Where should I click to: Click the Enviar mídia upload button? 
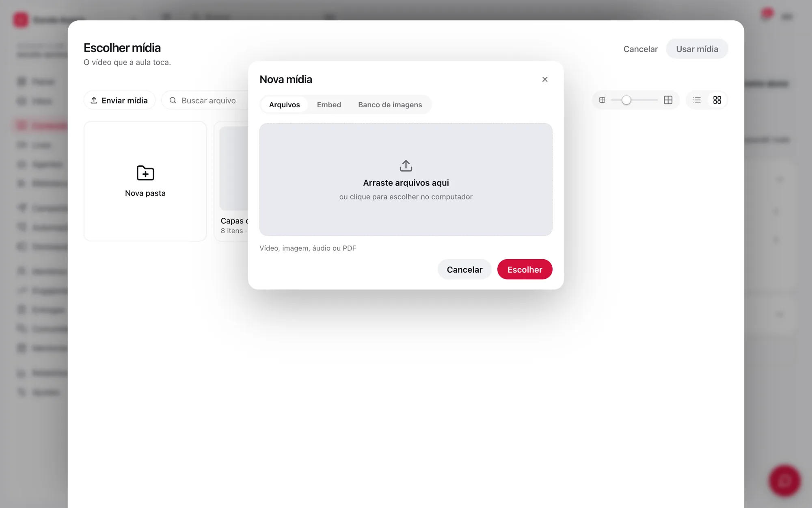point(119,100)
